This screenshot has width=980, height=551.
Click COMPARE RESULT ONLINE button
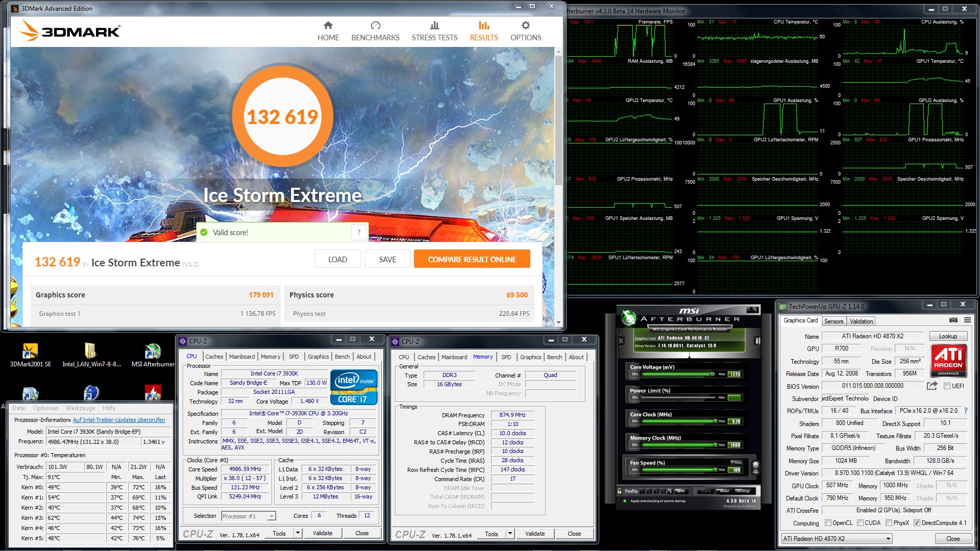coord(472,259)
